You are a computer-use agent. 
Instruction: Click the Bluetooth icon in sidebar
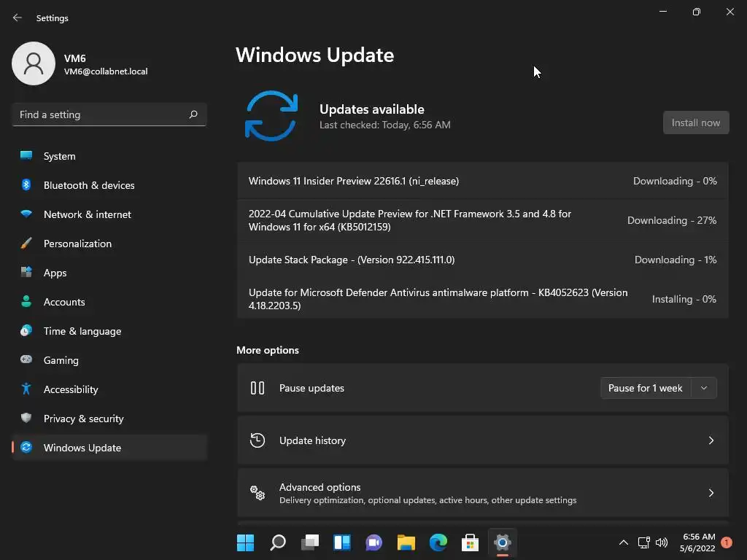tap(26, 184)
